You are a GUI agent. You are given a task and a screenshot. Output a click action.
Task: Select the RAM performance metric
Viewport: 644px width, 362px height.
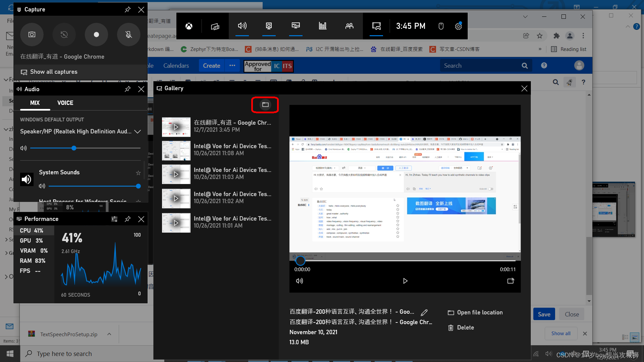coord(33,261)
